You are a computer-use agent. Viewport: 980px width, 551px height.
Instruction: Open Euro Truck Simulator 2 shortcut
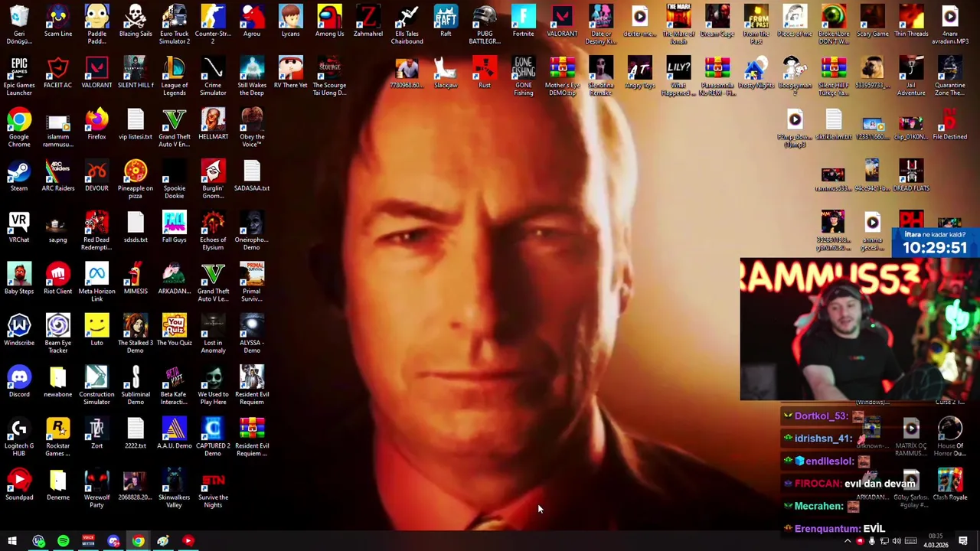pyautogui.click(x=174, y=25)
